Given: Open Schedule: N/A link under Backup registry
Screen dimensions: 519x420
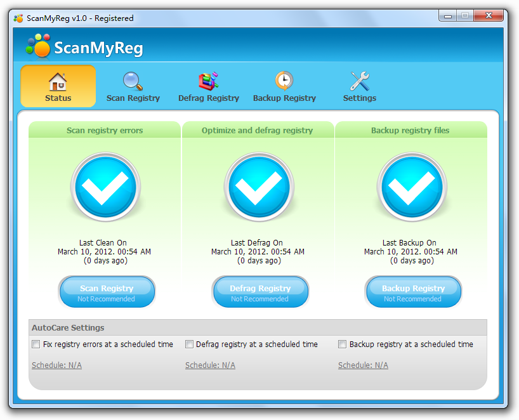Looking at the screenshot, I should [x=363, y=365].
